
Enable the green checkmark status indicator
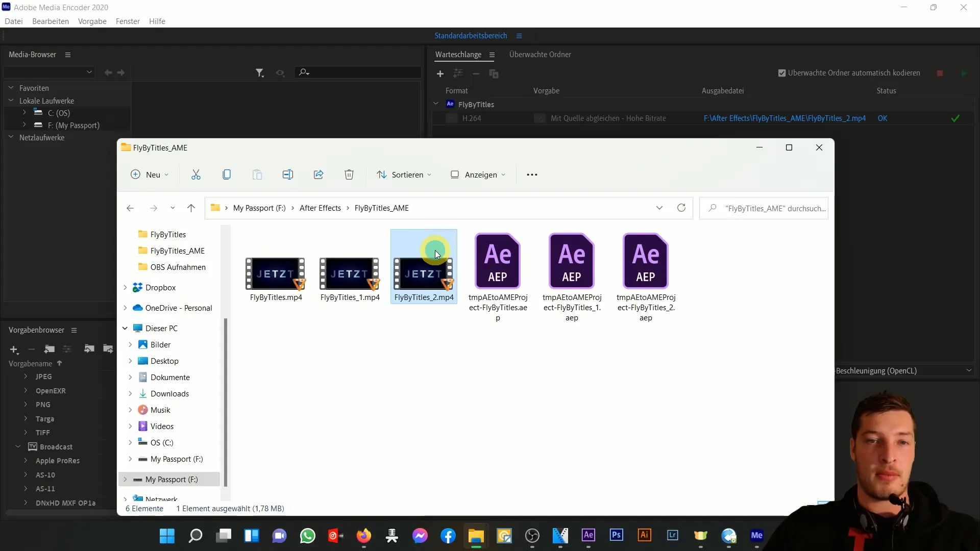[955, 118]
